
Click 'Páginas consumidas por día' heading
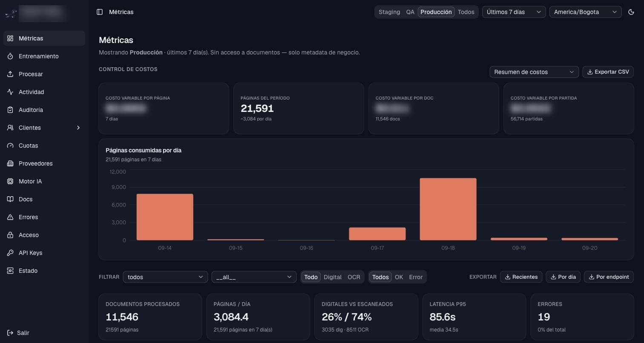(144, 150)
